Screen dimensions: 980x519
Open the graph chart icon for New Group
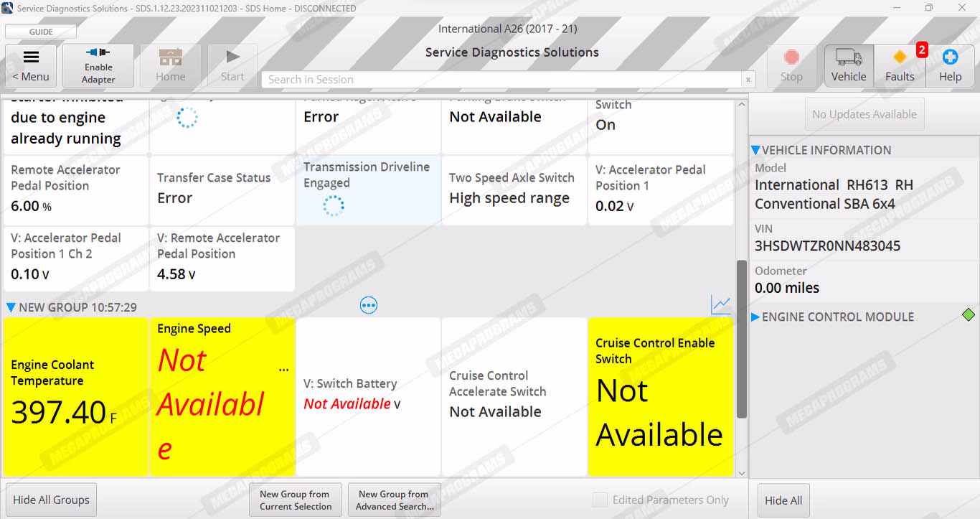(720, 305)
